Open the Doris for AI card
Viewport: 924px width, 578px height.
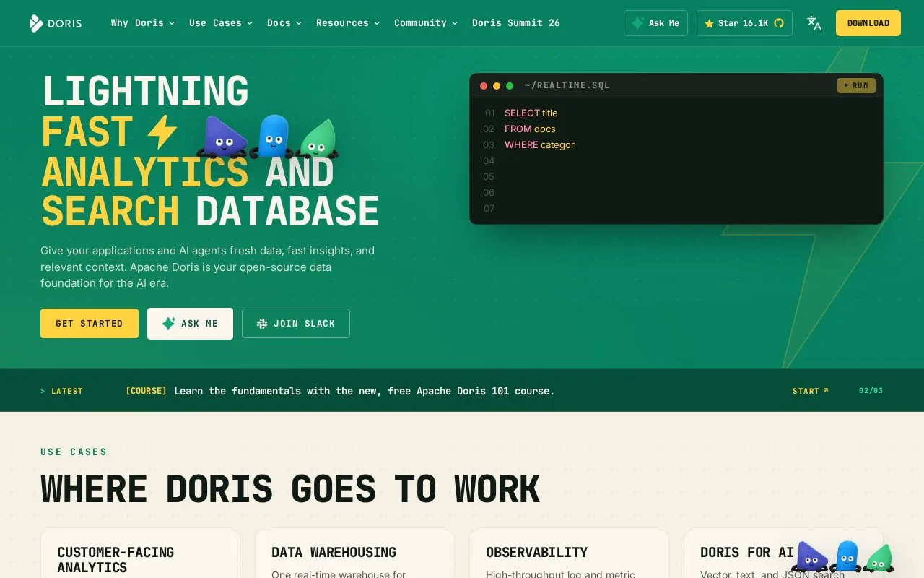coord(783,555)
